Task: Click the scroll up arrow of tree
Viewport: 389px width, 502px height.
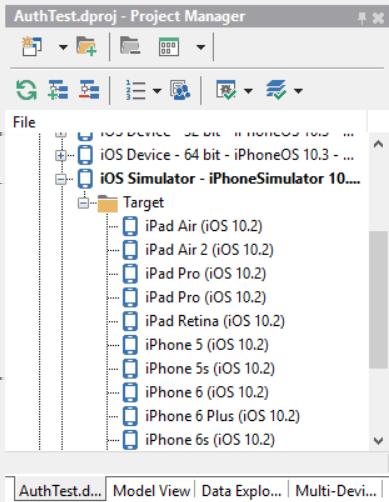Action: point(378,144)
